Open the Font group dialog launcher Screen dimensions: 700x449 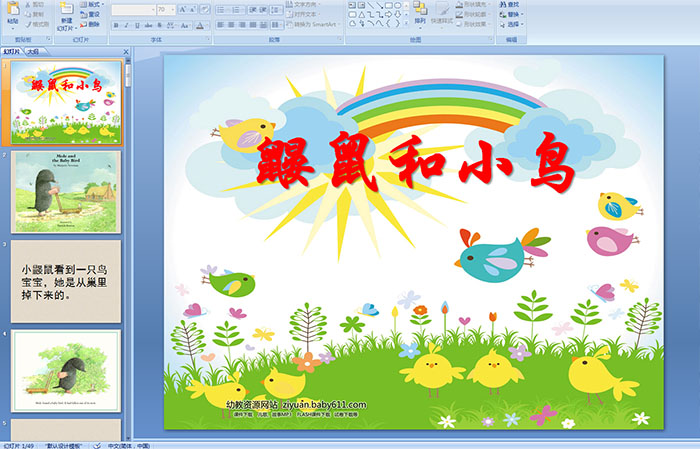[x=208, y=39]
